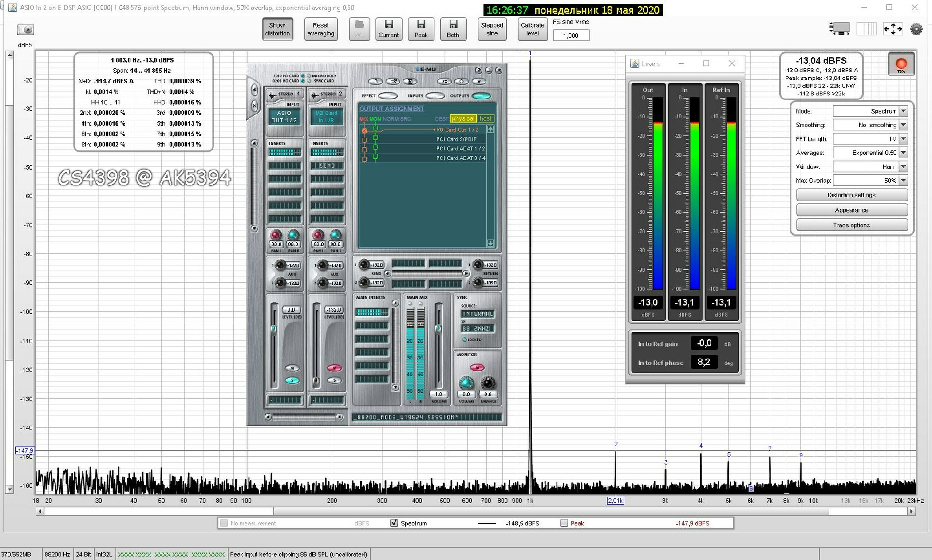Capture graph with the camera icon
The height and width of the screenshot is (560, 932).
pos(25,30)
